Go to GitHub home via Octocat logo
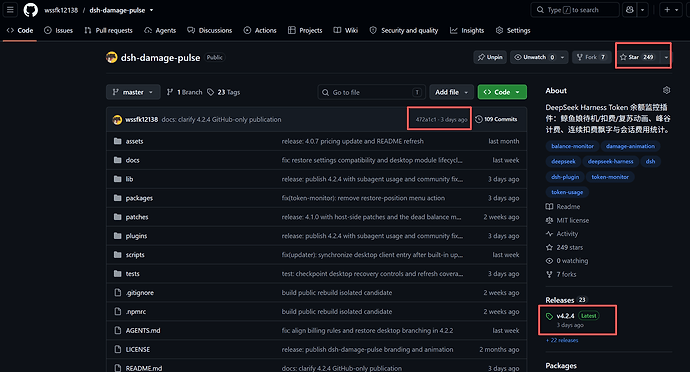This screenshot has height=372, width=690. pyautogui.click(x=30, y=10)
